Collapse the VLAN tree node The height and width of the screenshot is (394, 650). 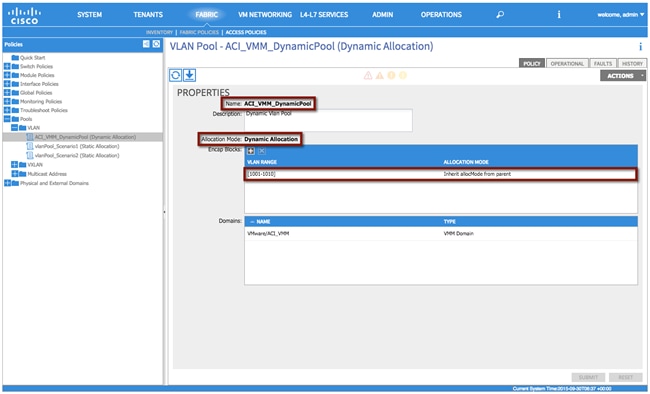click(x=15, y=128)
